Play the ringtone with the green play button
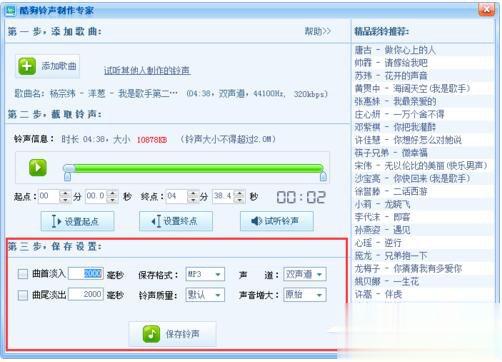Viewport: 502px width, 362px height. (x=38, y=167)
